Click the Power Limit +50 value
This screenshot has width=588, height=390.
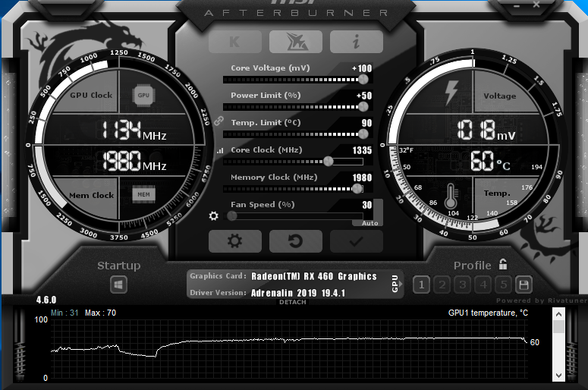[364, 96]
